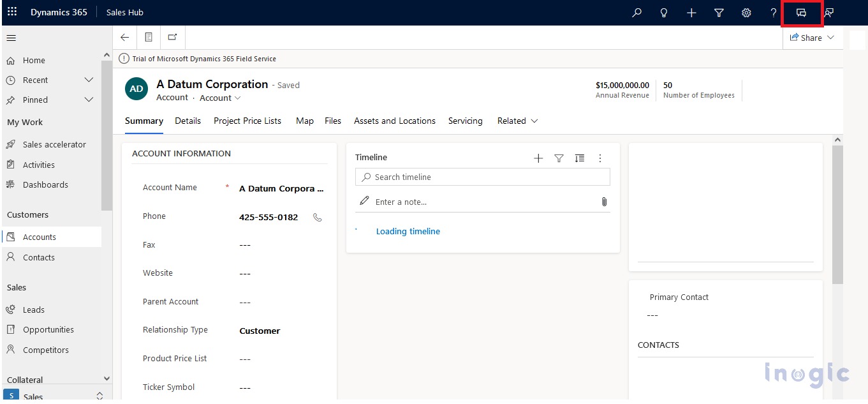Viewport: 868px width, 404px height.
Task: Add timeline record with plus icon
Action: pyautogui.click(x=538, y=158)
